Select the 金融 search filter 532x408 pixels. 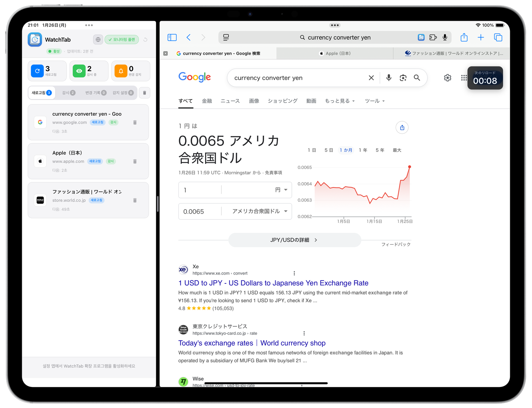pyautogui.click(x=207, y=101)
